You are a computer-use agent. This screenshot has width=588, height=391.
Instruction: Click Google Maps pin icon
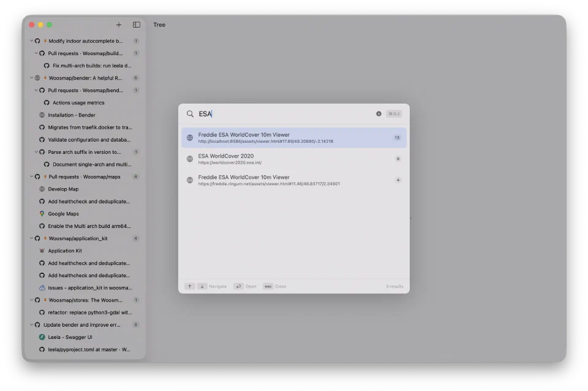tap(42, 214)
